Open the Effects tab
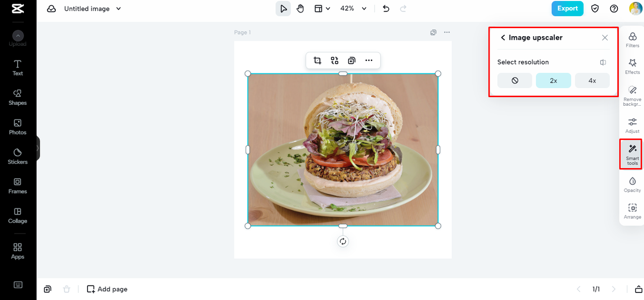Image resolution: width=644 pixels, height=300 pixels. [632, 66]
